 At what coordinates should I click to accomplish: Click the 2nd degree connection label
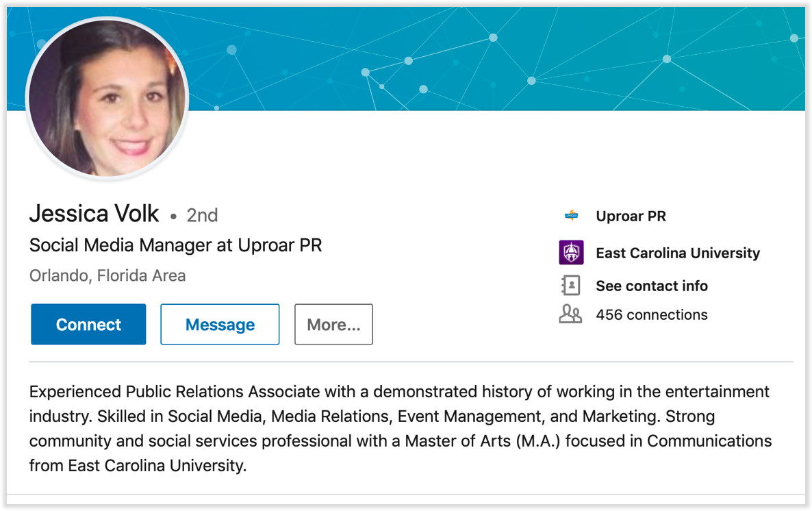[201, 214]
